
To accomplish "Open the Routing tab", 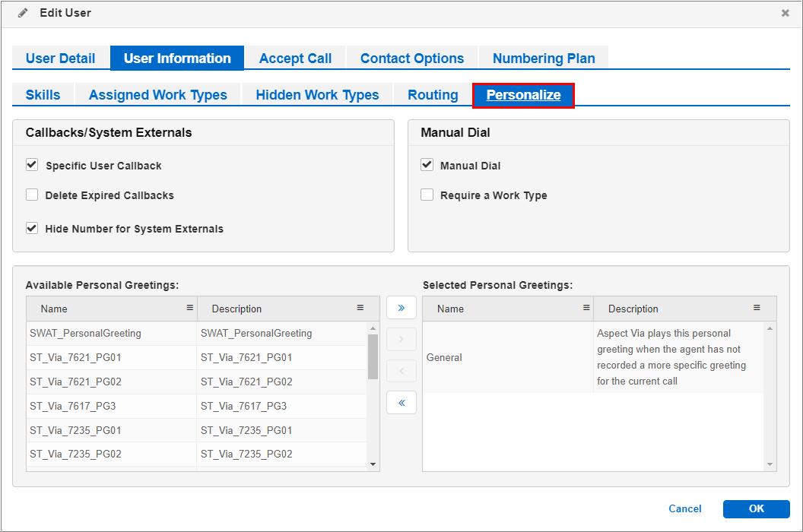I will point(432,94).
